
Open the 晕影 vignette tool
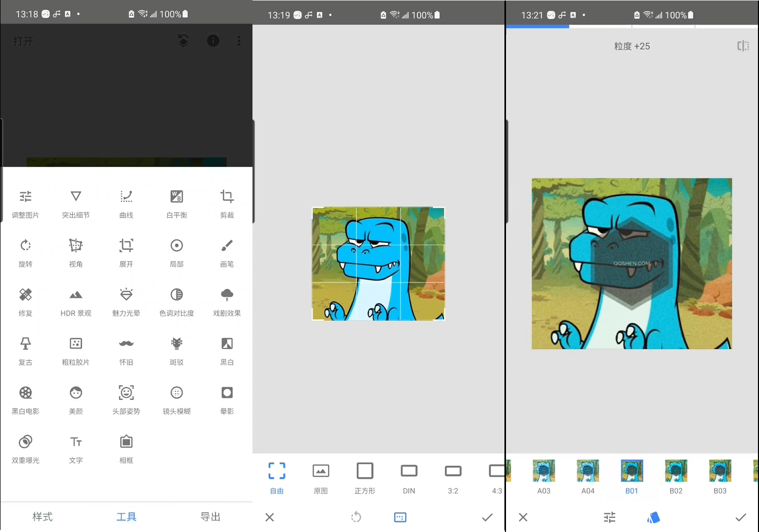[x=227, y=400]
